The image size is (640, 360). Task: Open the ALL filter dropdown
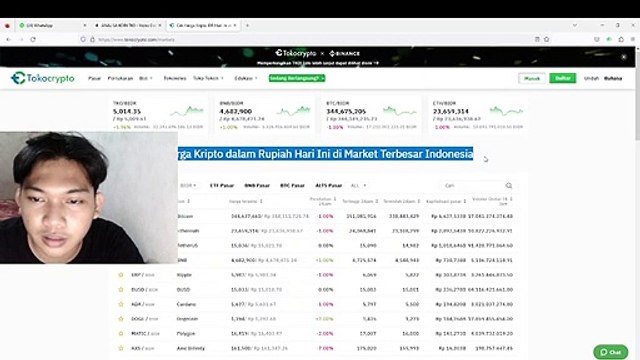pos(358,186)
